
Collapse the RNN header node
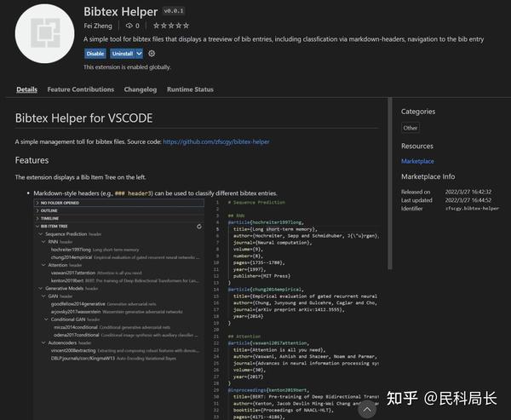(x=119, y=242)
